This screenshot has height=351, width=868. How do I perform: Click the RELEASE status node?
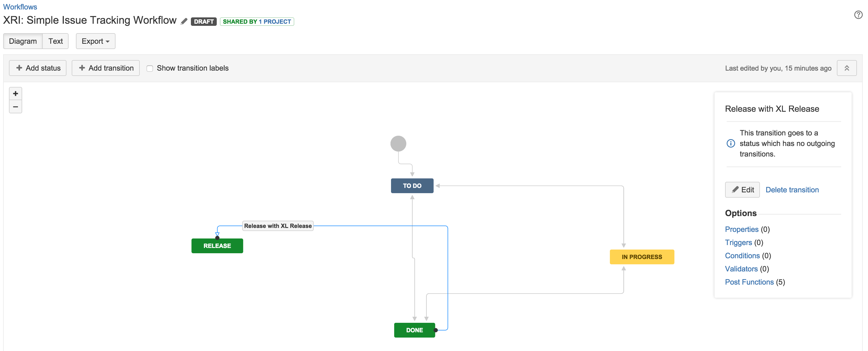coord(216,245)
